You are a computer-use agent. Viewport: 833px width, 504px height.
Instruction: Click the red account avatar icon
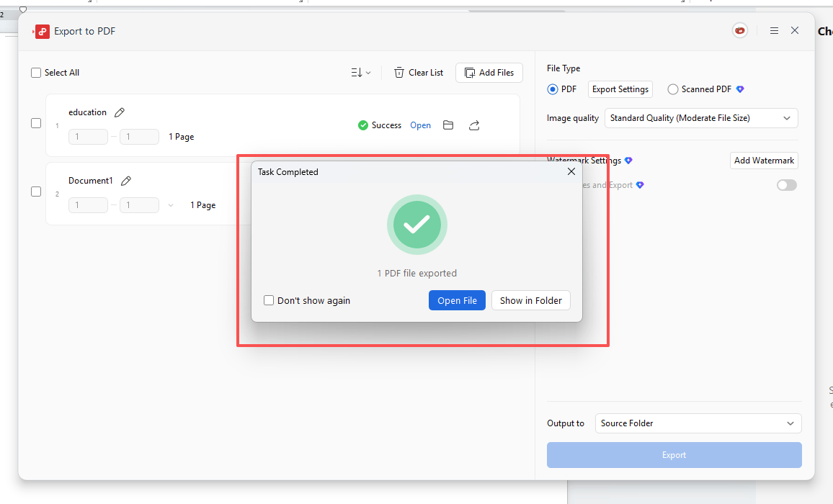[739, 31]
